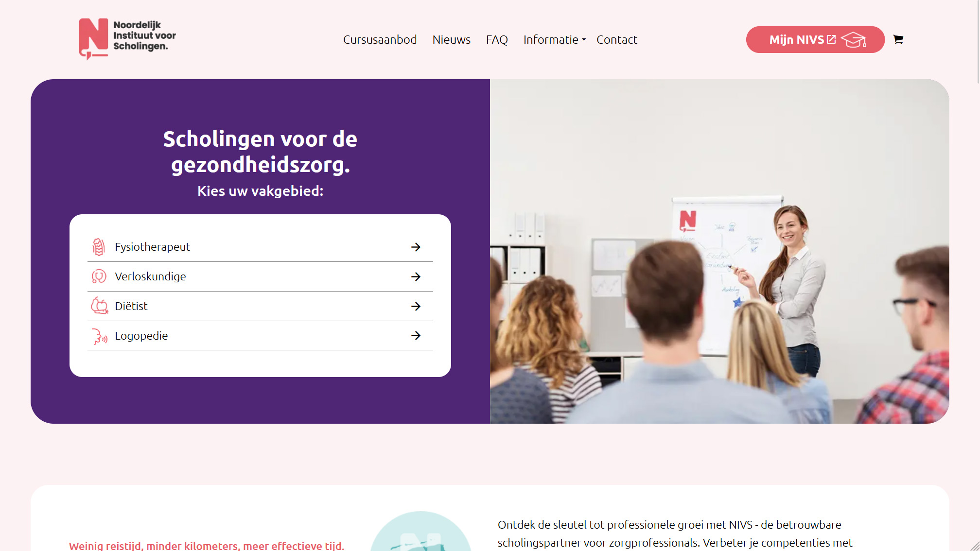Click the page vertical scrollbar

pyautogui.click(x=977, y=42)
